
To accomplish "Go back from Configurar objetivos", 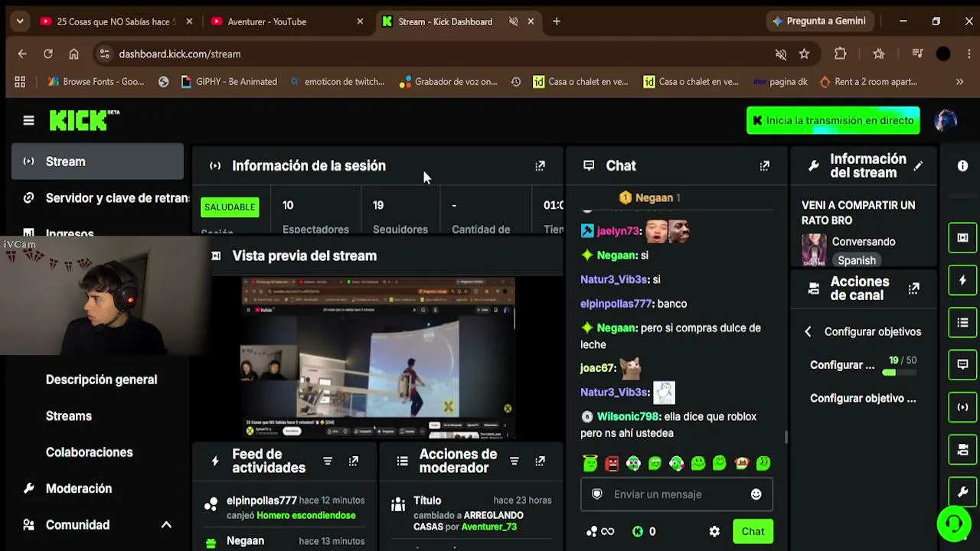I will [x=808, y=331].
